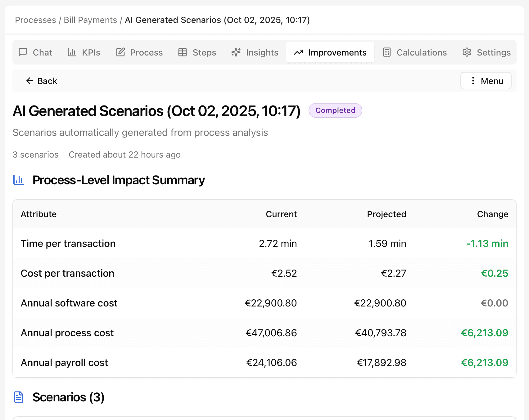Open Bill Payments from the breadcrumb
This screenshot has height=420, width=529.
coord(90,20)
